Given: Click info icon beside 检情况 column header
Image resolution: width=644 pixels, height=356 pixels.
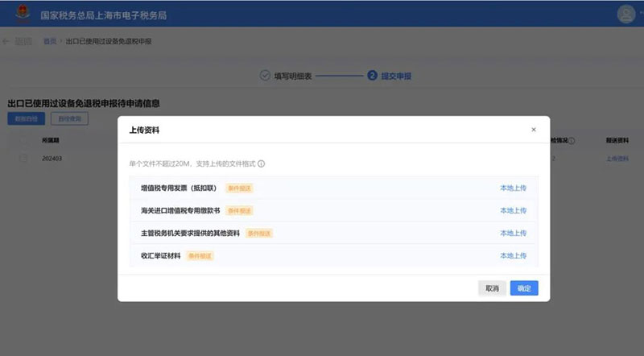Looking at the screenshot, I should coord(572,140).
